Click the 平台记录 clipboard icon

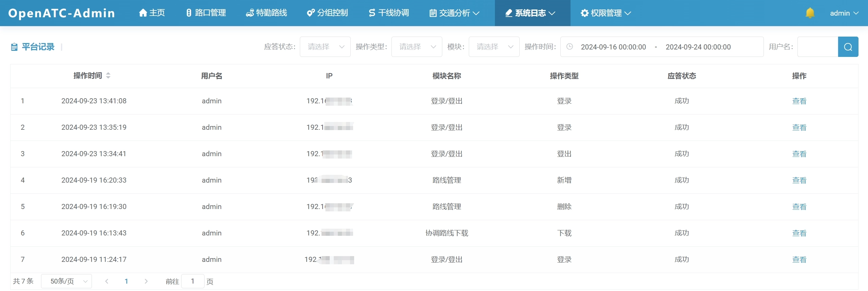click(x=14, y=47)
